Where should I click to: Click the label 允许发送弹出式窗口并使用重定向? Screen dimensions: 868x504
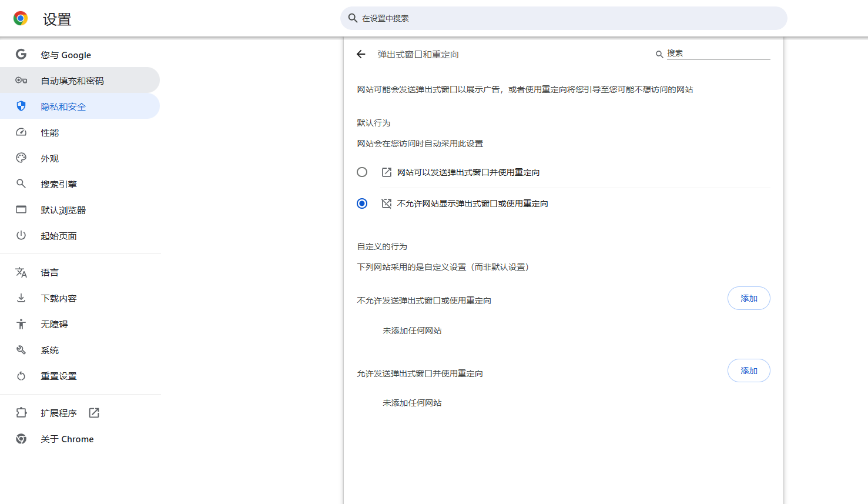420,373
